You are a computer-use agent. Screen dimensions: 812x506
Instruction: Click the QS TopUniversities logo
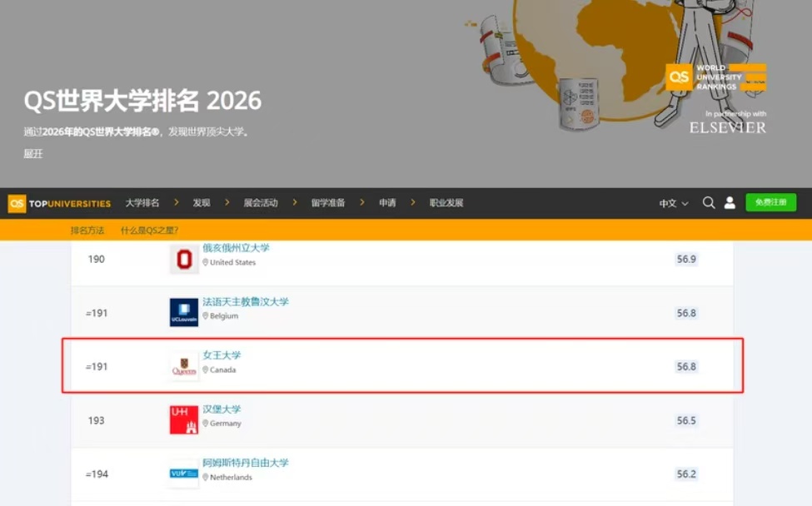tap(60, 203)
